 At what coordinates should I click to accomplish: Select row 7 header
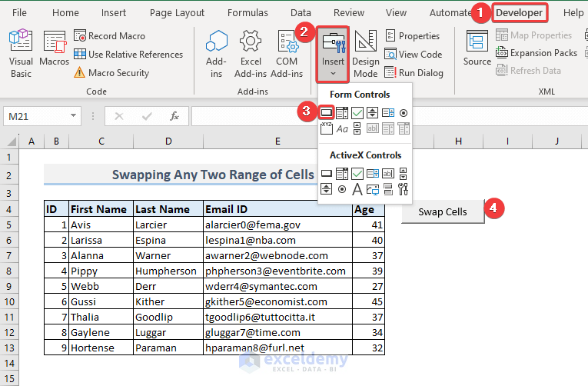pos(9,256)
